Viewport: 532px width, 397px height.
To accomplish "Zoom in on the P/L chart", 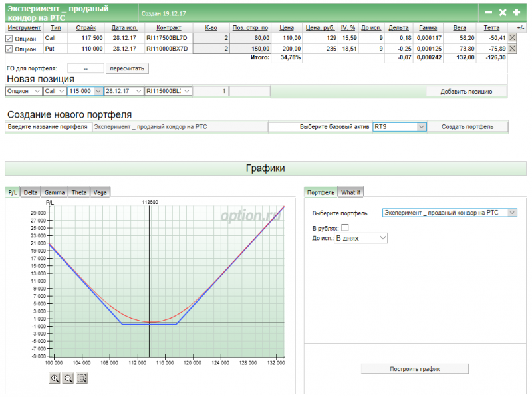I will (x=55, y=378).
